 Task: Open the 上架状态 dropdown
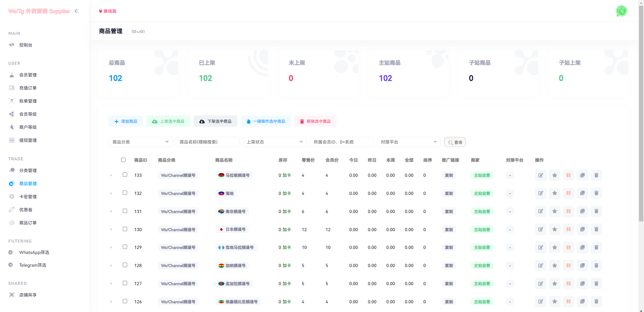pyautogui.click(x=274, y=142)
